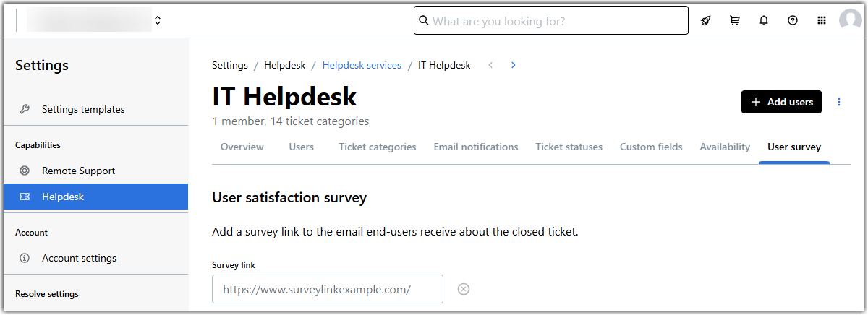Click the Add users button

click(782, 102)
